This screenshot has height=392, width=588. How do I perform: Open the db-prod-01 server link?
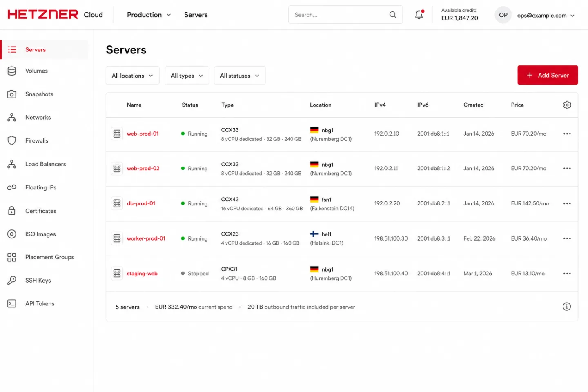coord(141,203)
